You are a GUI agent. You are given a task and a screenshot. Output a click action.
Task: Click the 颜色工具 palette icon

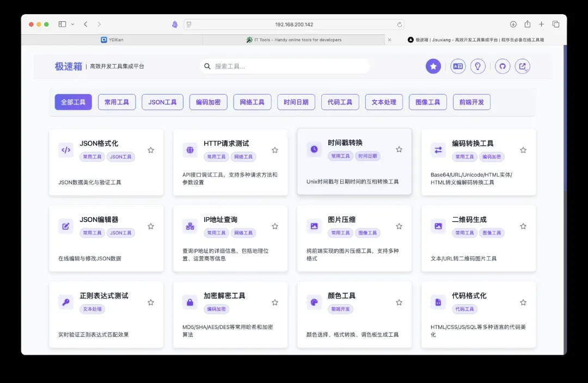tap(314, 302)
